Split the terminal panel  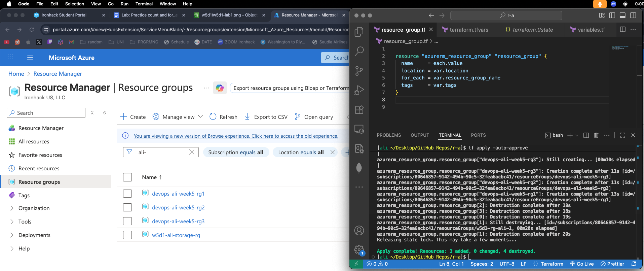[x=586, y=135]
